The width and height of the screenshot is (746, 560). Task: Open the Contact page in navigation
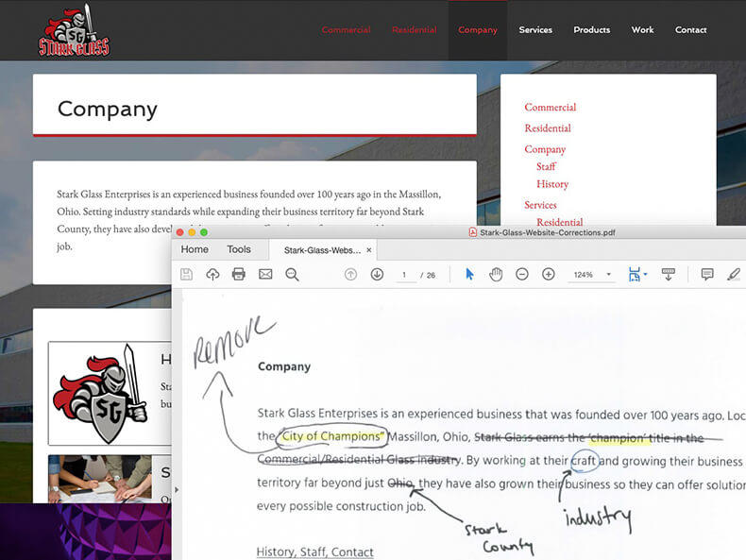[x=690, y=30]
